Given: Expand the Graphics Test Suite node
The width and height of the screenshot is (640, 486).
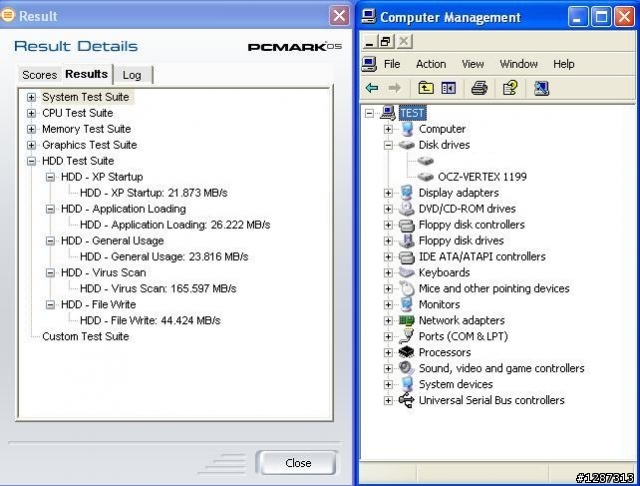Looking at the screenshot, I should 31,145.
